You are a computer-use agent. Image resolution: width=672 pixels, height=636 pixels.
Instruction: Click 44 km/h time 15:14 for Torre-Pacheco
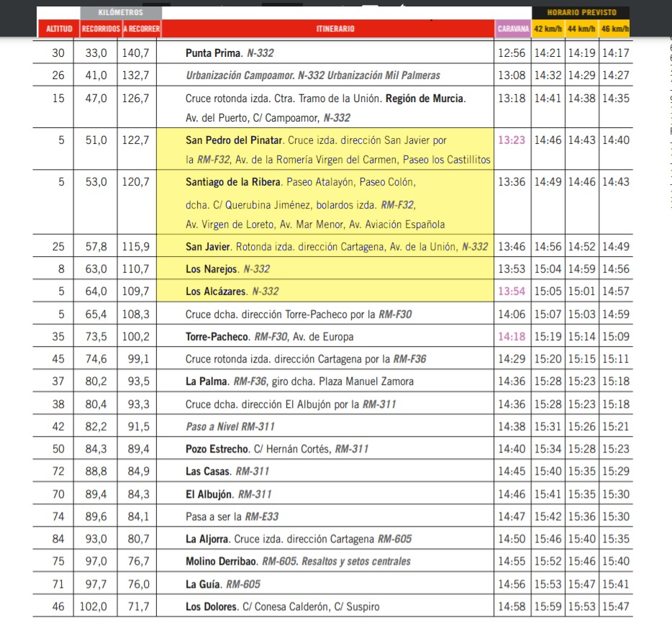pyautogui.click(x=581, y=337)
